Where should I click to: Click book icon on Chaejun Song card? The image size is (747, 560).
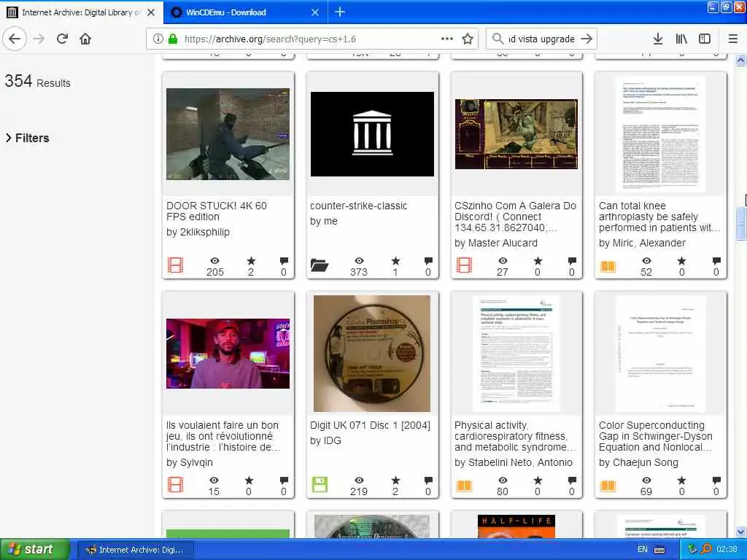point(608,486)
